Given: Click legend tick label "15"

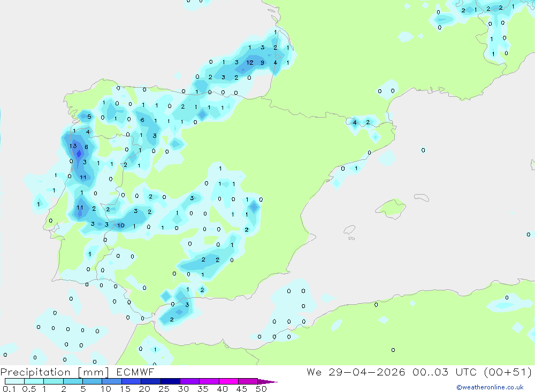Looking at the screenshot, I should [x=125, y=389].
